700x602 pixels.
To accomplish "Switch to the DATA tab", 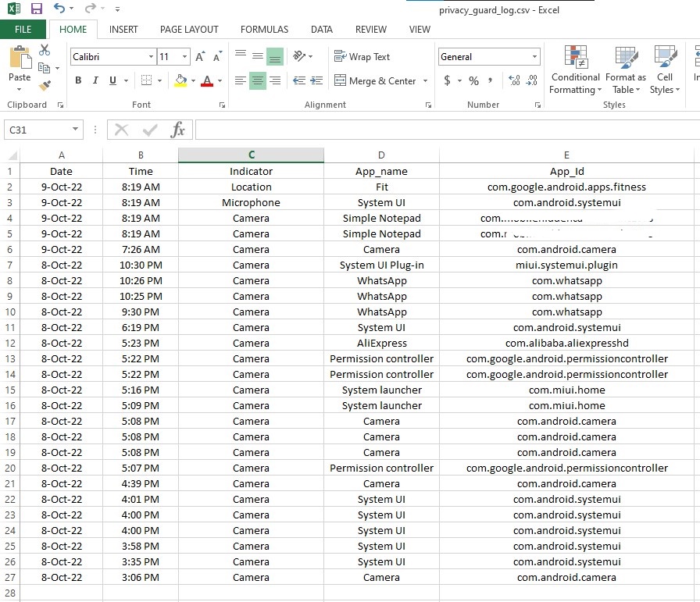I will pos(321,30).
